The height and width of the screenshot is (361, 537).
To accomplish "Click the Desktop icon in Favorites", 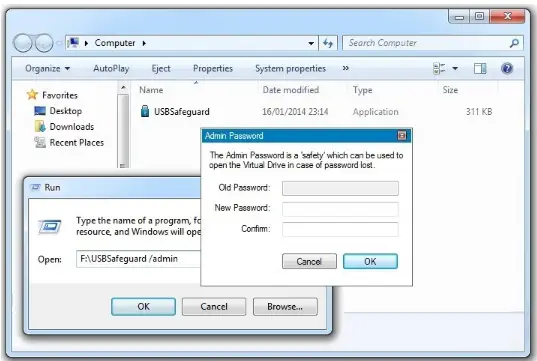I will pos(40,111).
